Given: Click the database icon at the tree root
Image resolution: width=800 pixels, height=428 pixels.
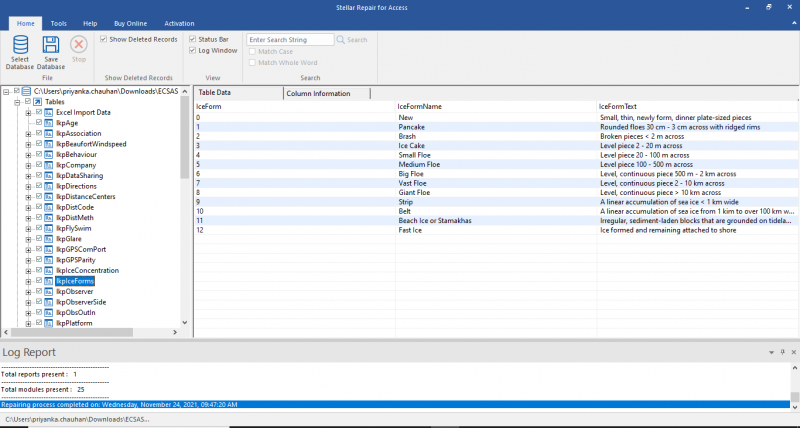Looking at the screenshot, I should click(x=27, y=91).
